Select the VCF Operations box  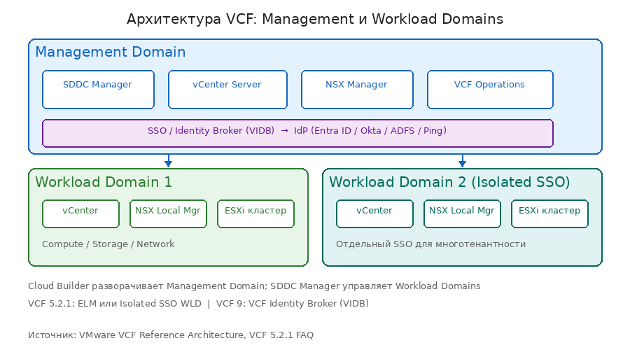coord(490,90)
